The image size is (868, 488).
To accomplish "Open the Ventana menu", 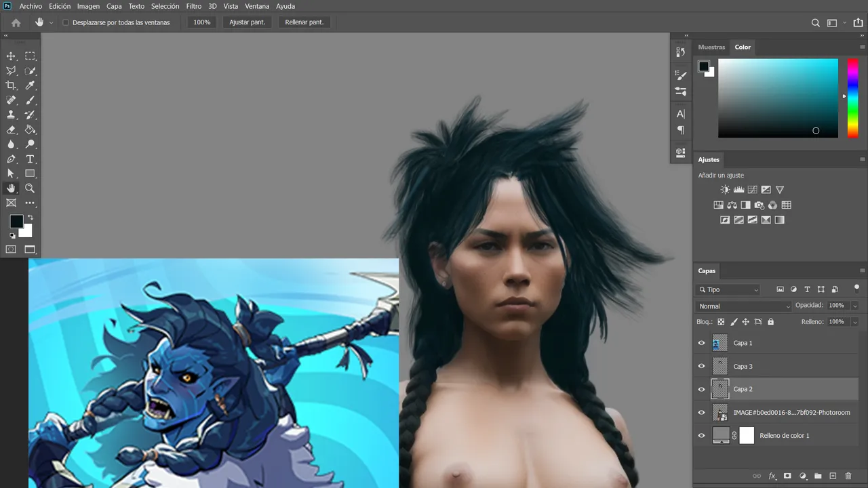I will (x=257, y=6).
